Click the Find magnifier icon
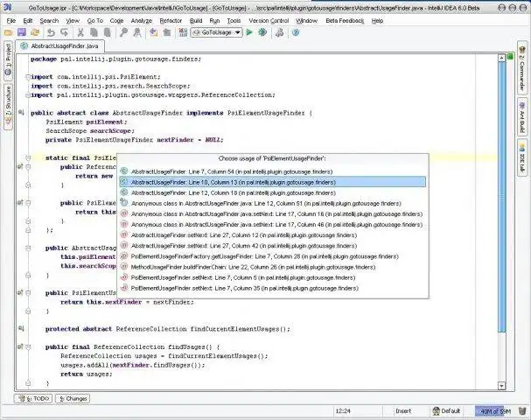The image size is (531, 420). click(123, 32)
